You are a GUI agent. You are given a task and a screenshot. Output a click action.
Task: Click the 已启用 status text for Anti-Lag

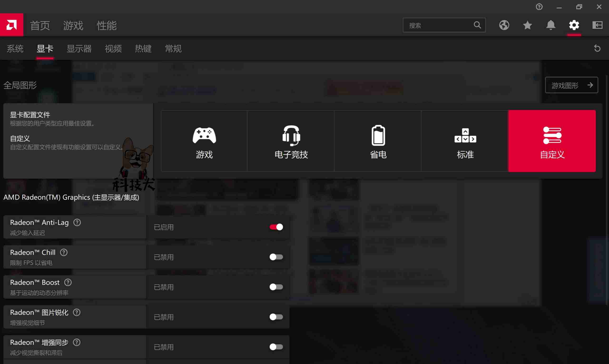164,227
